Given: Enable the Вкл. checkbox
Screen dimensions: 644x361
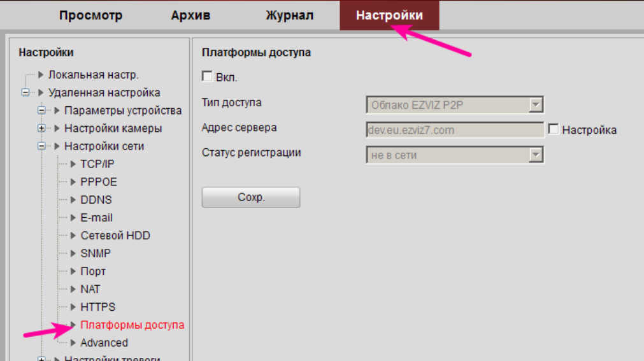Looking at the screenshot, I should coord(207,76).
